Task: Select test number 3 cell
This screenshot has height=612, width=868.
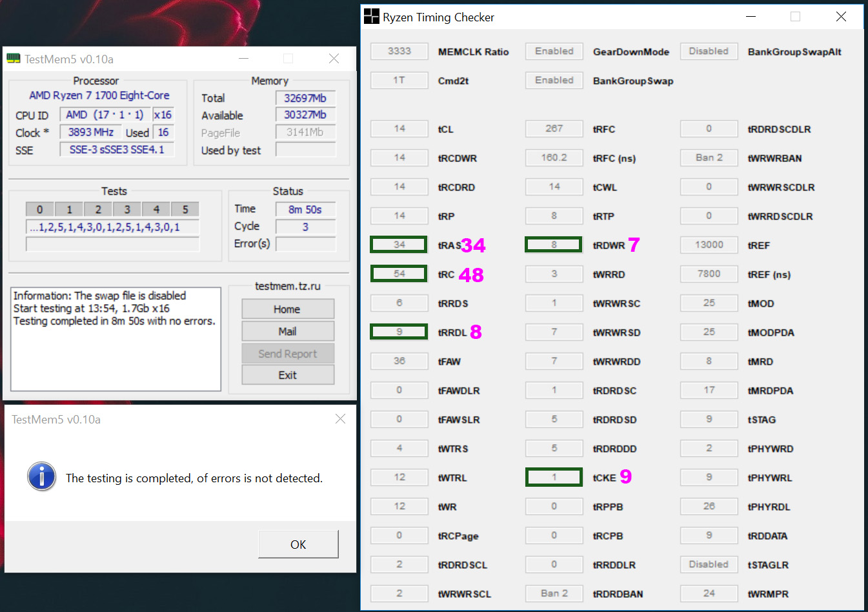Action: (x=127, y=209)
